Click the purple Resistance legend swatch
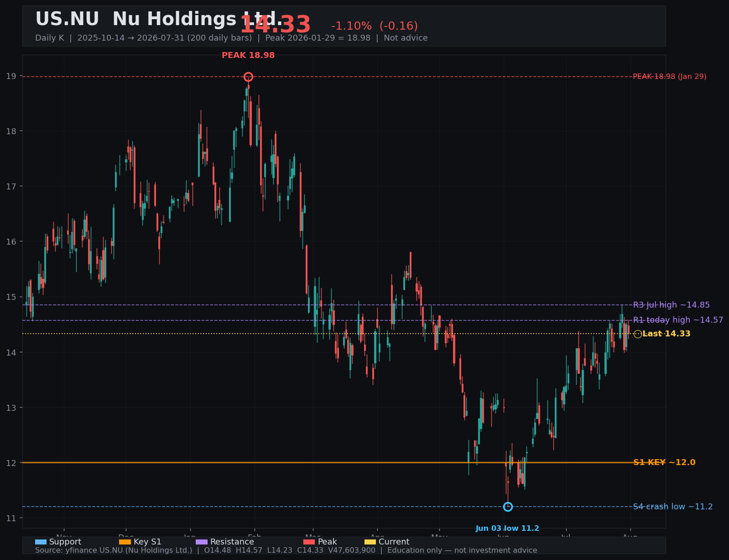Screen dimensions: 729x560 pyautogui.click(x=202, y=542)
